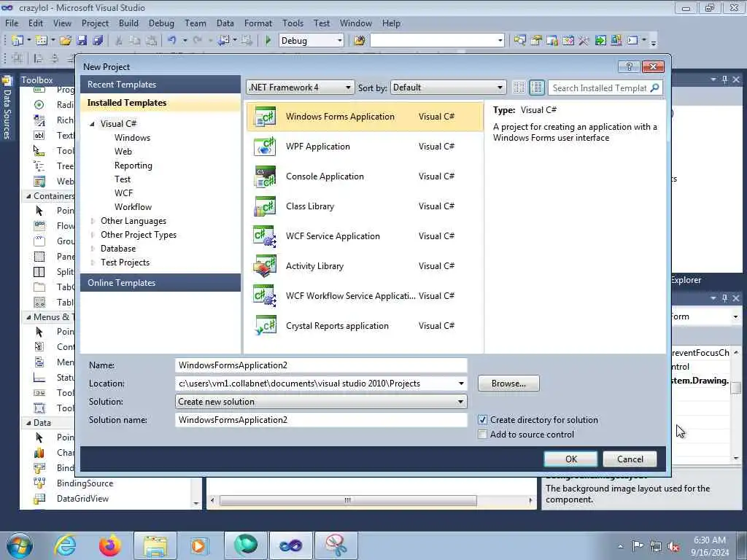The width and height of the screenshot is (747, 560).
Task: Click the New Project toolbar icon
Action: tap(18, 41)
